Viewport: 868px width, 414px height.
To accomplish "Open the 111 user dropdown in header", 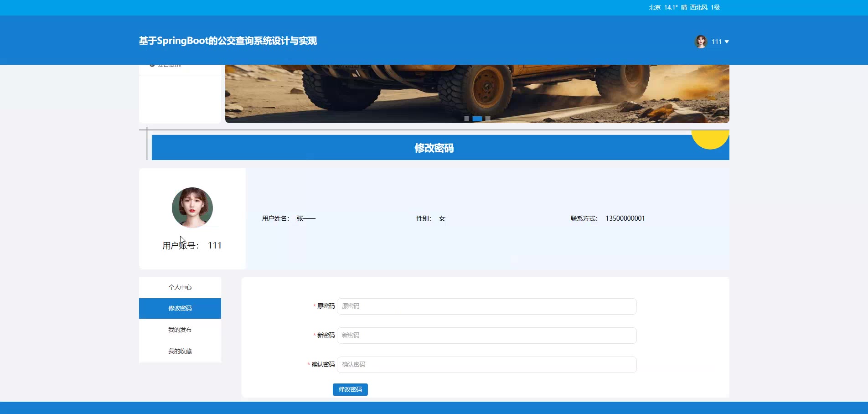I will tap(712, 41).
